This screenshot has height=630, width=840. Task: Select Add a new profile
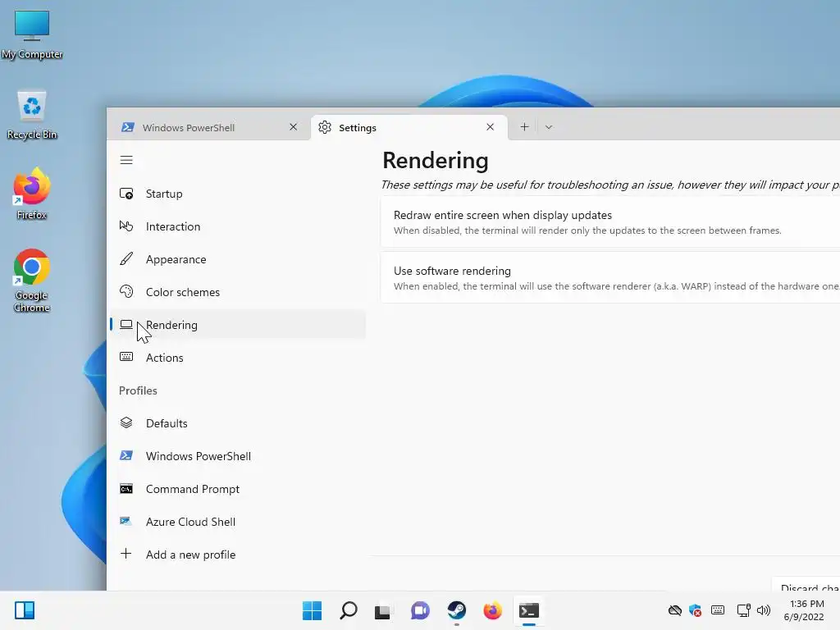(x=238, y=555)
